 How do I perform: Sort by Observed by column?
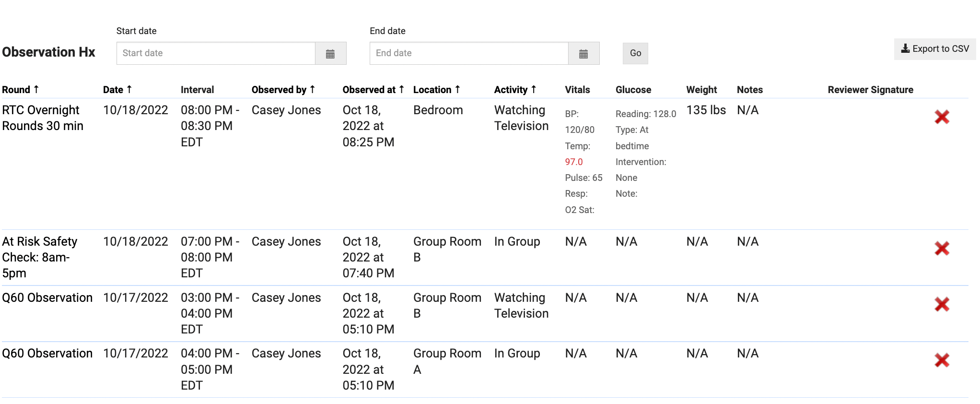pyautogui.click(x=312, y=89)
